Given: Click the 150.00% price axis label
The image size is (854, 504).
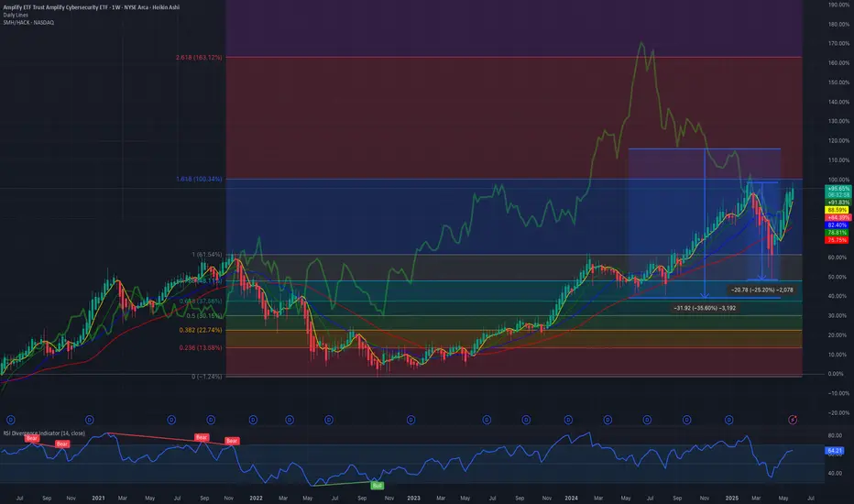Looking at the screenshot, I should (x=838, y=82).
